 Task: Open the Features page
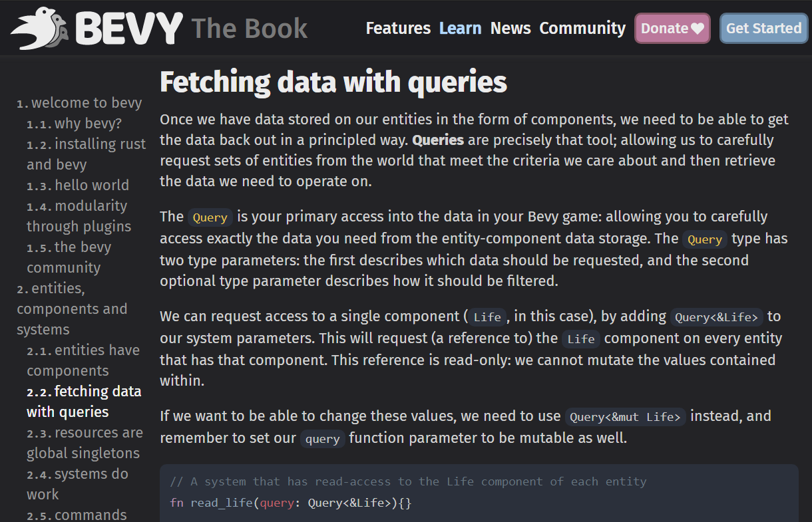coord(398,29)
